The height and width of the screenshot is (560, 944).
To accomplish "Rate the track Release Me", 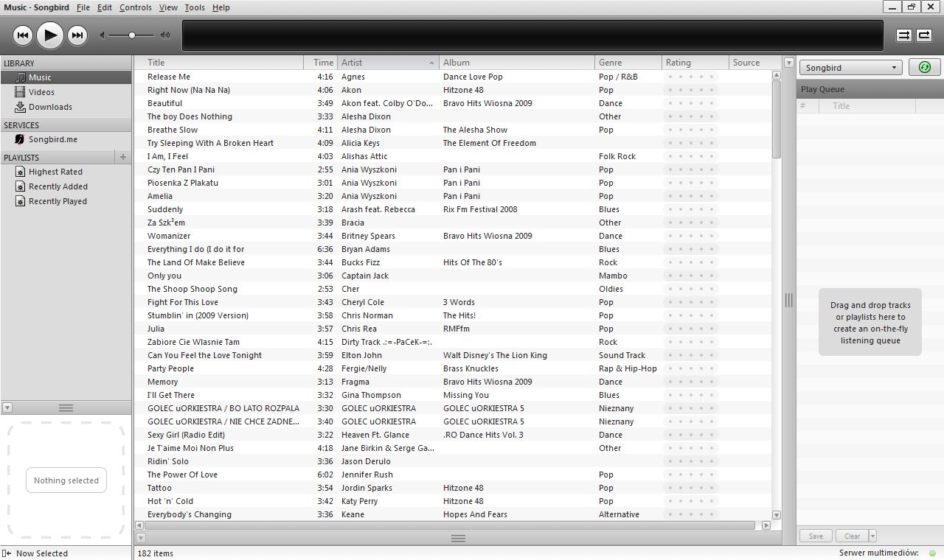I will [x=691, y=77].
